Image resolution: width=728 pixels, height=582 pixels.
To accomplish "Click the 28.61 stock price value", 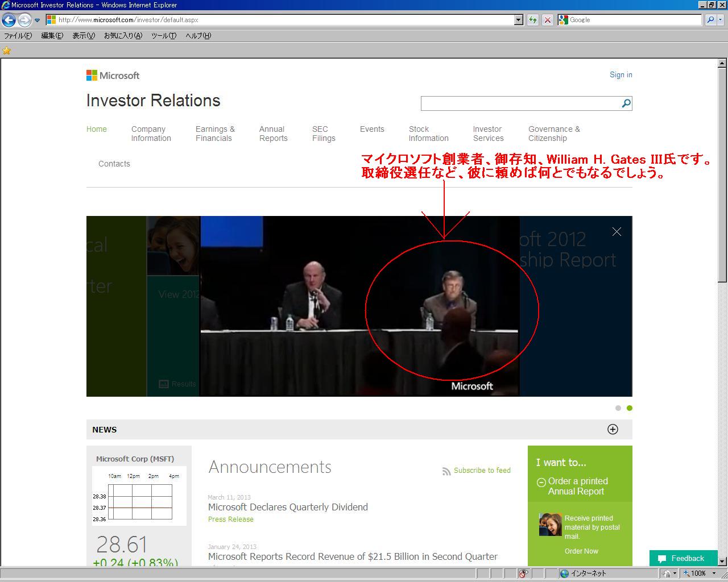I will pos(122,544).
